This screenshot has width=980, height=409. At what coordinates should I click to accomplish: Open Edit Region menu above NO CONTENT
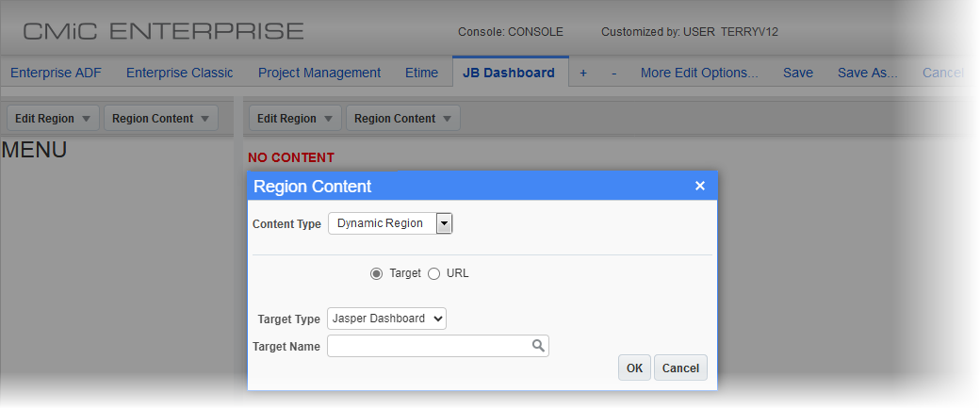coord(295,118)
